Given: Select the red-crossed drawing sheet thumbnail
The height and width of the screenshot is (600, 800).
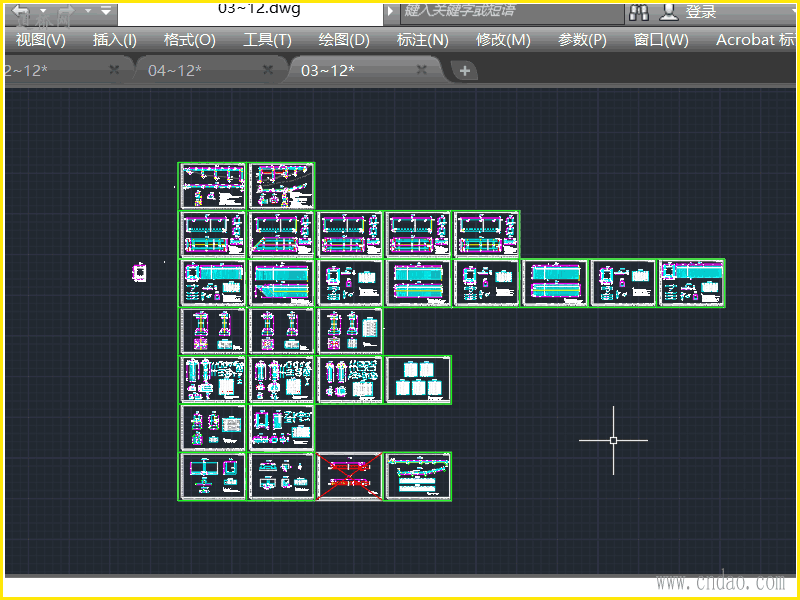Looking at the screenshot, I should 349,477.
